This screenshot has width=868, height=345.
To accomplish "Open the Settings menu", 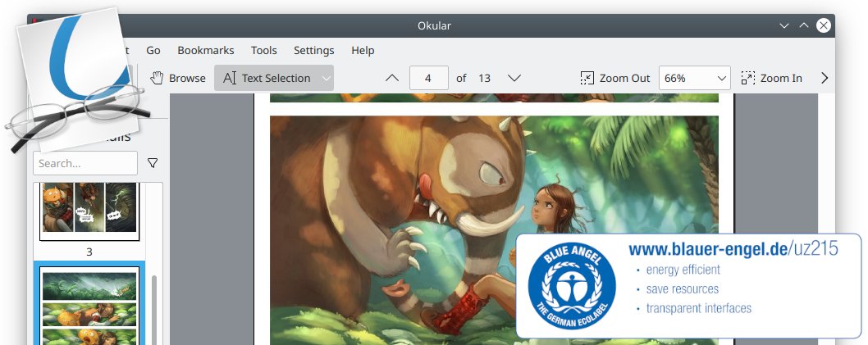I will coord(314,50).
